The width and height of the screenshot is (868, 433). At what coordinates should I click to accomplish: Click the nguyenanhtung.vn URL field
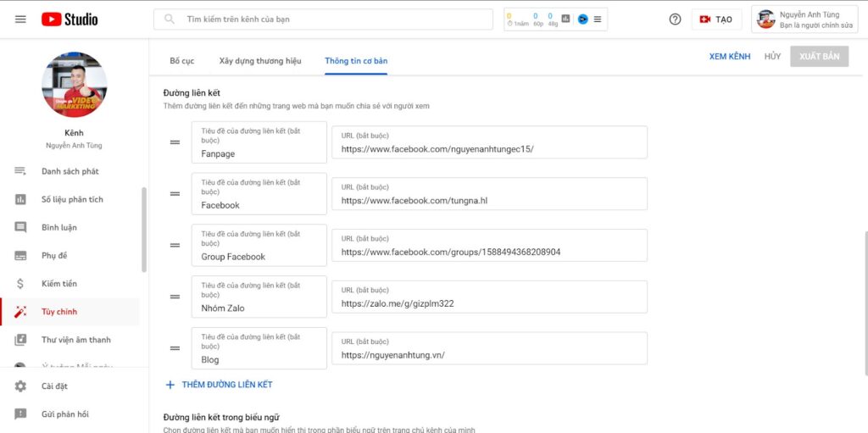pos(489,348)
